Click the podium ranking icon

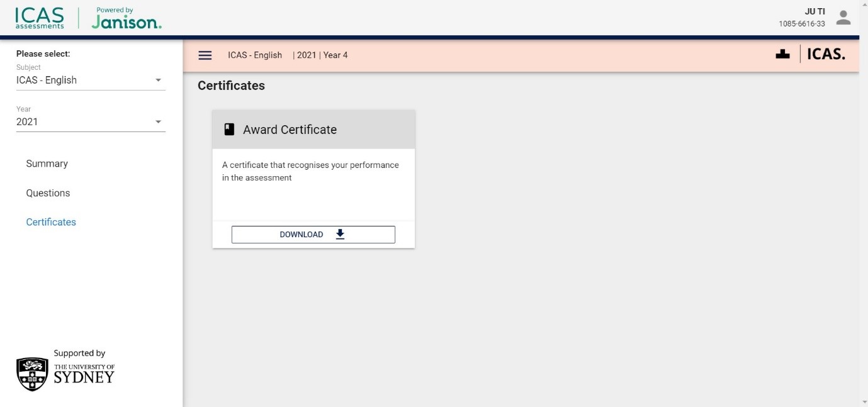click(782, 55)
